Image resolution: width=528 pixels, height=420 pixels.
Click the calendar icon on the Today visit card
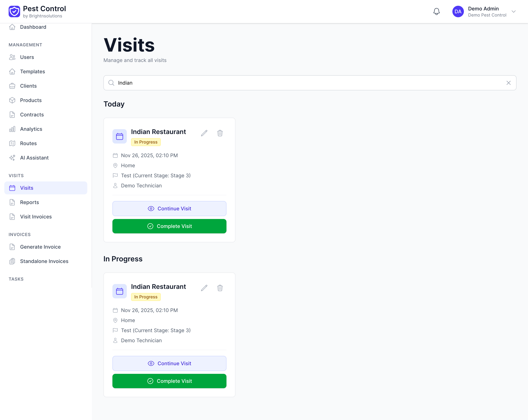119,136
